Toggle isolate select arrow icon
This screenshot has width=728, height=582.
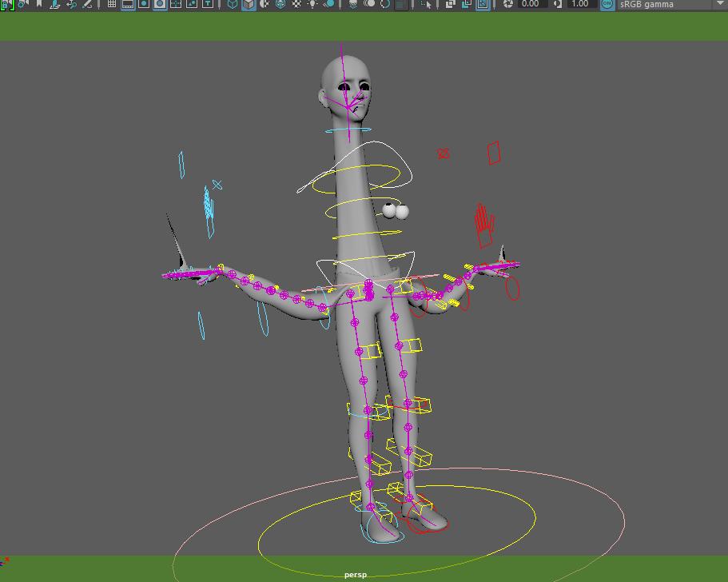tap(426, 4)
